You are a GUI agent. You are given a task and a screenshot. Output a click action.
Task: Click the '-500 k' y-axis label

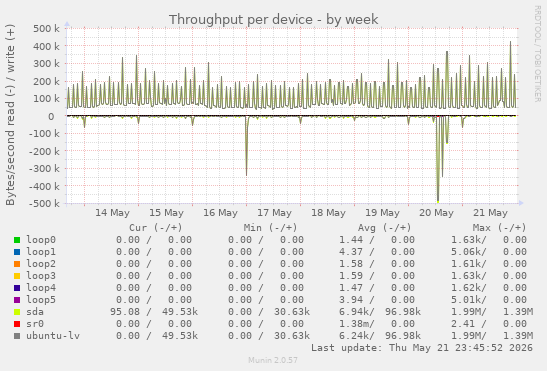[x=44, y=203]
